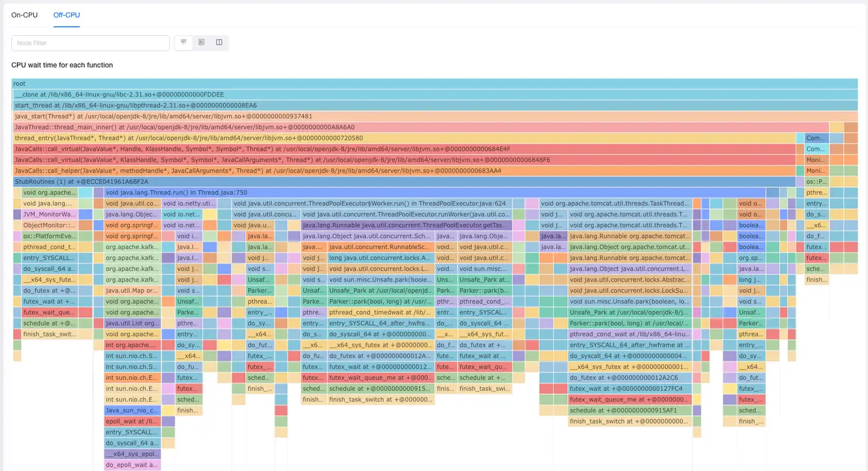Click the Java_sun_nio_c... frame
The width and height of the screenshot is (868, 471).
(133, 411)
